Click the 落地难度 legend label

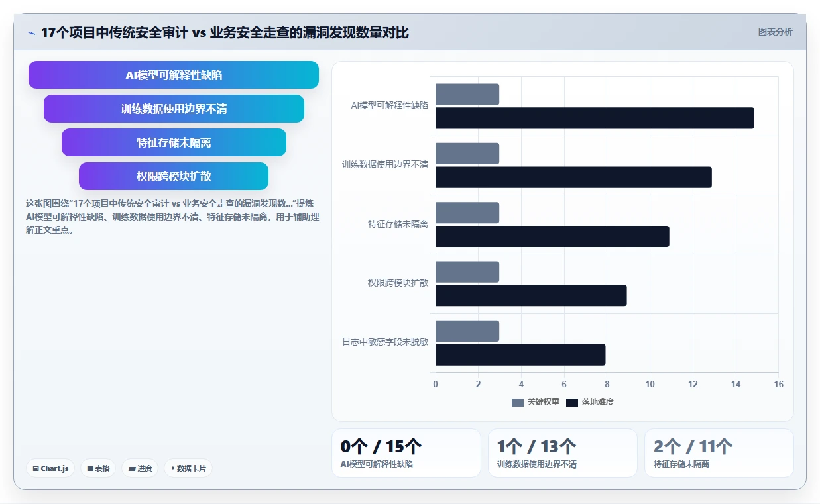pos(598,402)
